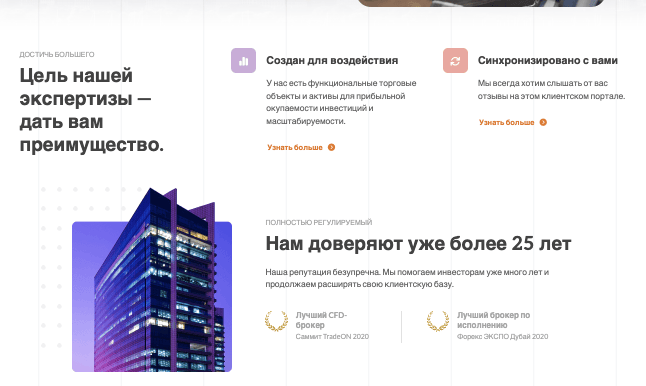The height and width of the screenshot is (386, 646).
Task: Click the award title «Лучший брокер по исполнению»
Action: tap(493, 320)
